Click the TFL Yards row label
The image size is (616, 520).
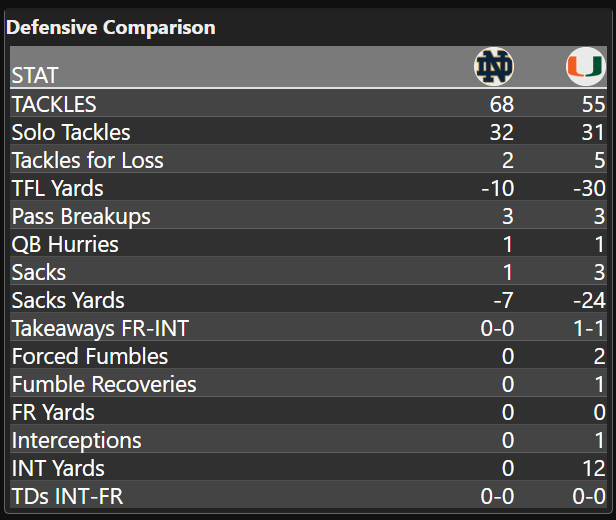pos(57,188)
